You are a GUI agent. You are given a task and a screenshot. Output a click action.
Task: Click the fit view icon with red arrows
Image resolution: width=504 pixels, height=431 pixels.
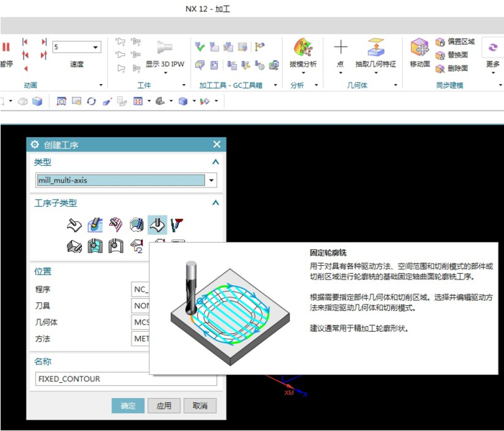click(138, 101)
